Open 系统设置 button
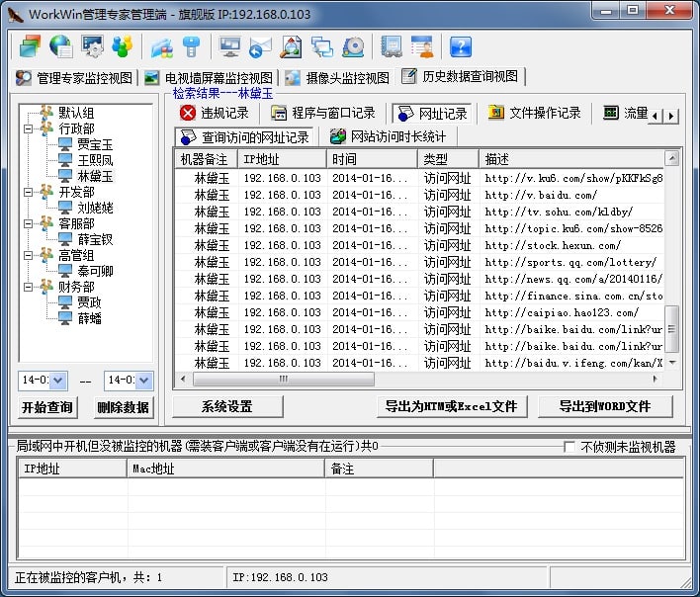 click(227, 406)
